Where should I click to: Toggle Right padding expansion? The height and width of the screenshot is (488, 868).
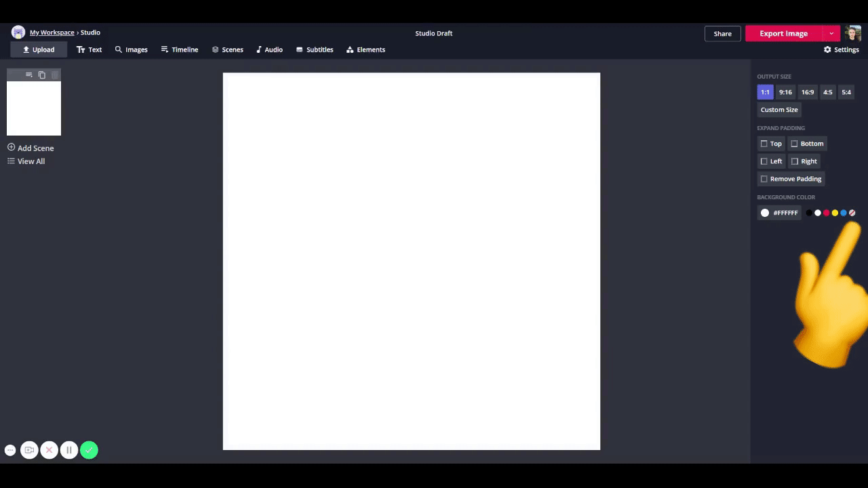804,161
